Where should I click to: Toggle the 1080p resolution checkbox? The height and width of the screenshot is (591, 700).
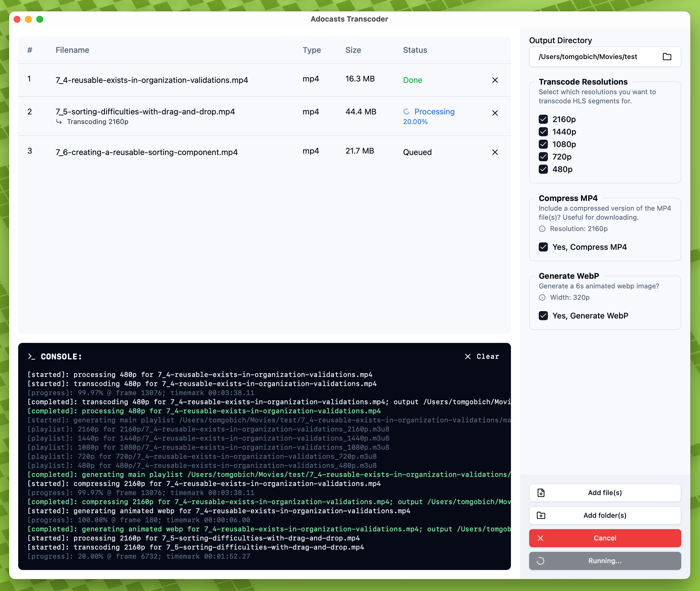point(543,144)
